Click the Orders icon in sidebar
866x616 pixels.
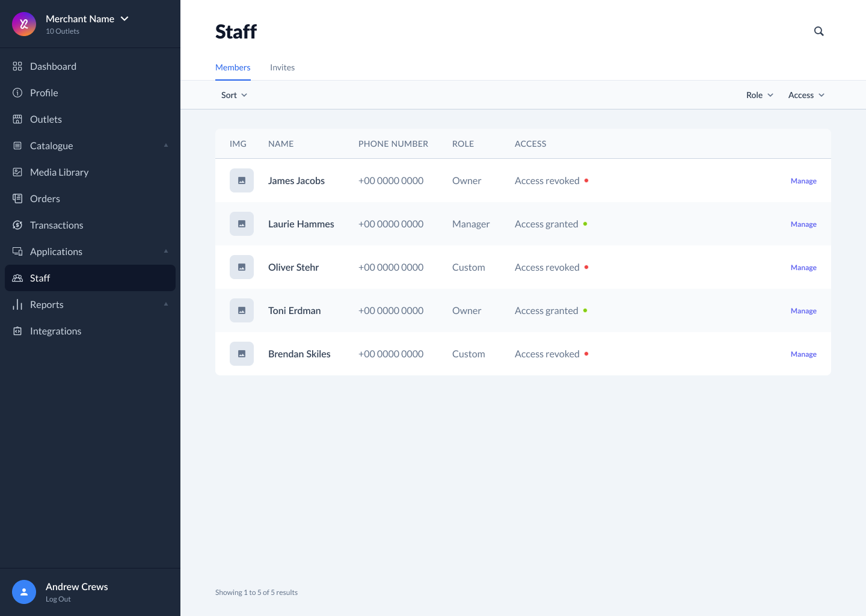click(x=17, y=199)
